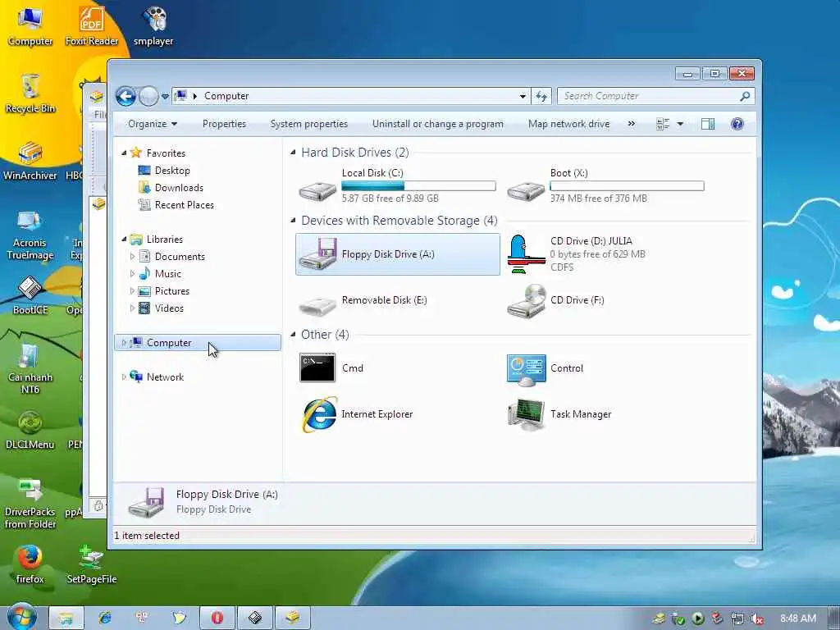Viewport: 840px width, 630px height.
Task: Click the Explorer back arrow button
Action: click(x=126, y=97)
